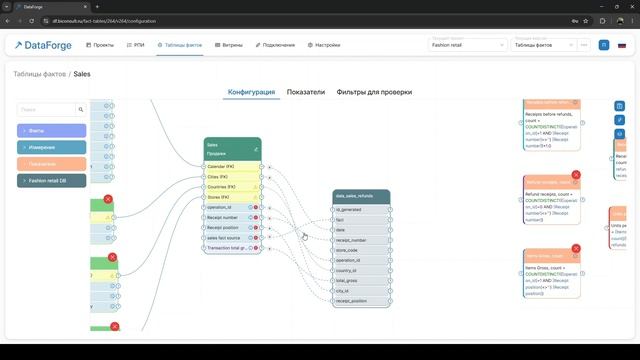Click left port of id_generated column
This screenshot has width=640, height=360.
[333, 209]
